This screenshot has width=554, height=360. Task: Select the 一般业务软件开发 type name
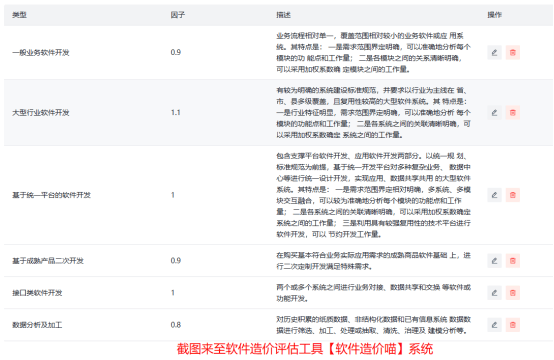coord(41,53)
